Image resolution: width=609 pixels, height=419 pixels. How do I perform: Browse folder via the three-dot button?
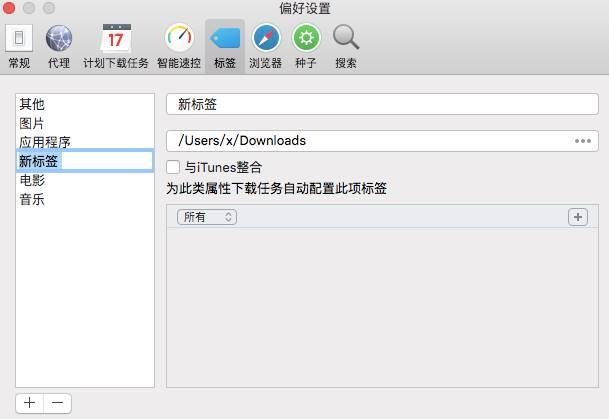tap(583, 141)
